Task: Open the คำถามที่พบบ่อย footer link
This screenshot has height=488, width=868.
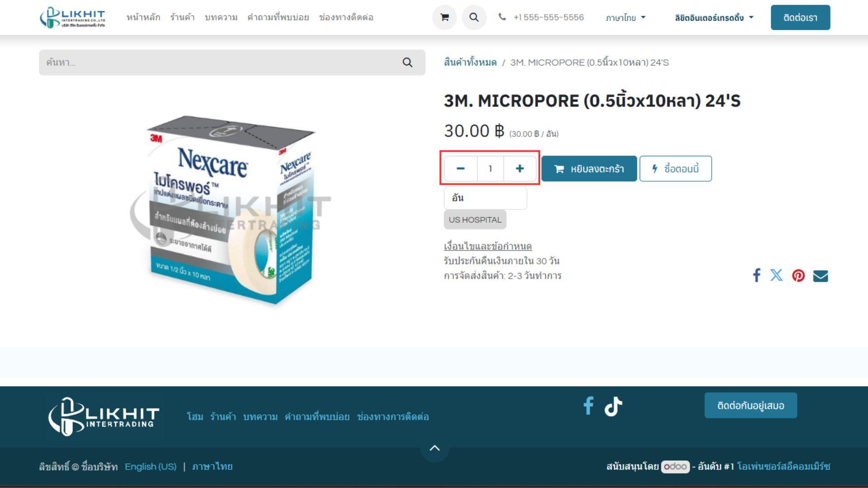Action: [317, 417]
